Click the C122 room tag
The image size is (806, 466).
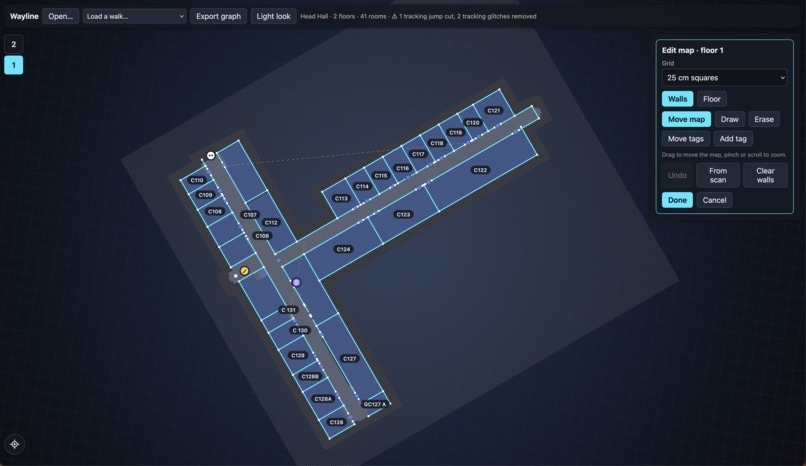coord(480,170)
